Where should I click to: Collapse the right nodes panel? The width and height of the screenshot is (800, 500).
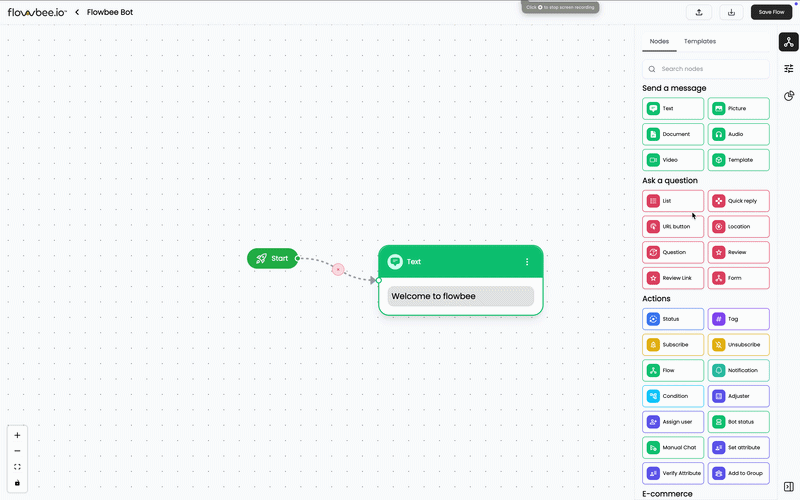[789, 486]
